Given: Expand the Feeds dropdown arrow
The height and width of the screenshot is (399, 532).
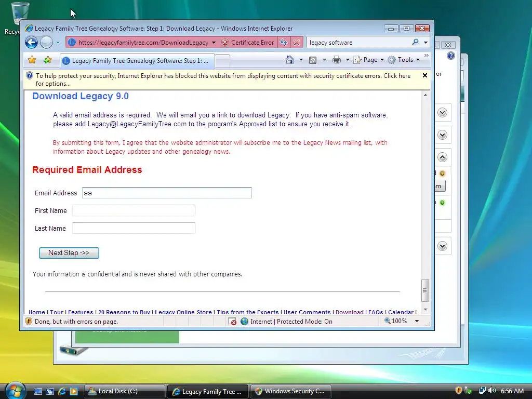Looking at the screenshot, I should tap(324, 60).
